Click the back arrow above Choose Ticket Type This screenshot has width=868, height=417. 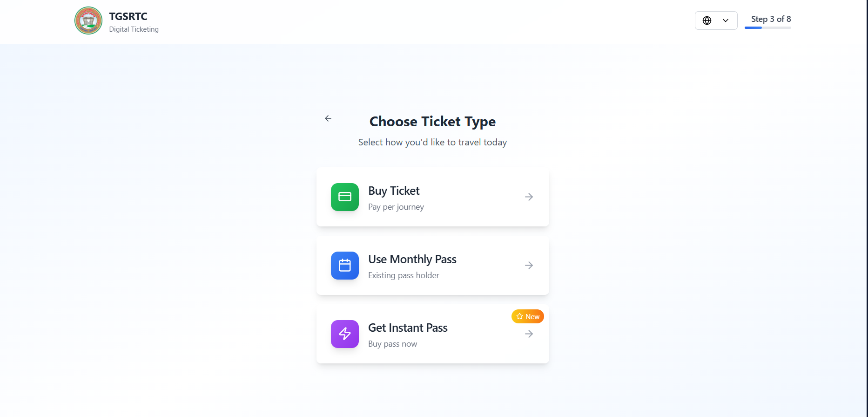(x=328, y=118)
